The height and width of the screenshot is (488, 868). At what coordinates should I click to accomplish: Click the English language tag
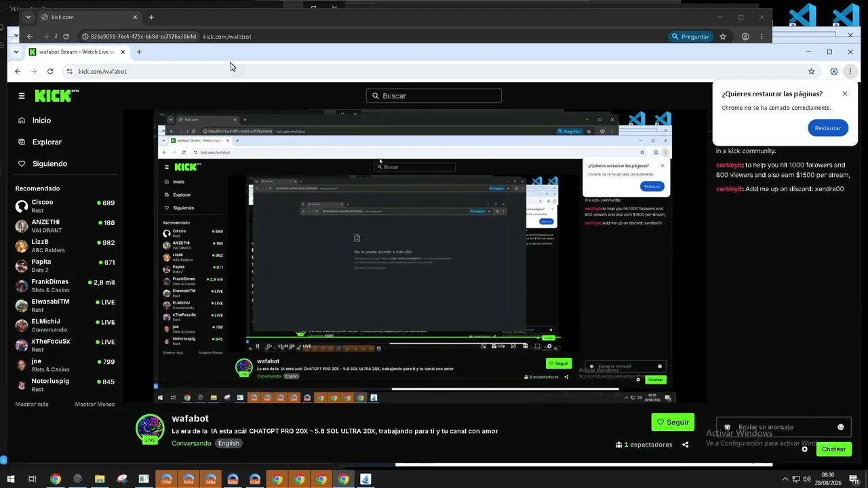coord(229,443)
